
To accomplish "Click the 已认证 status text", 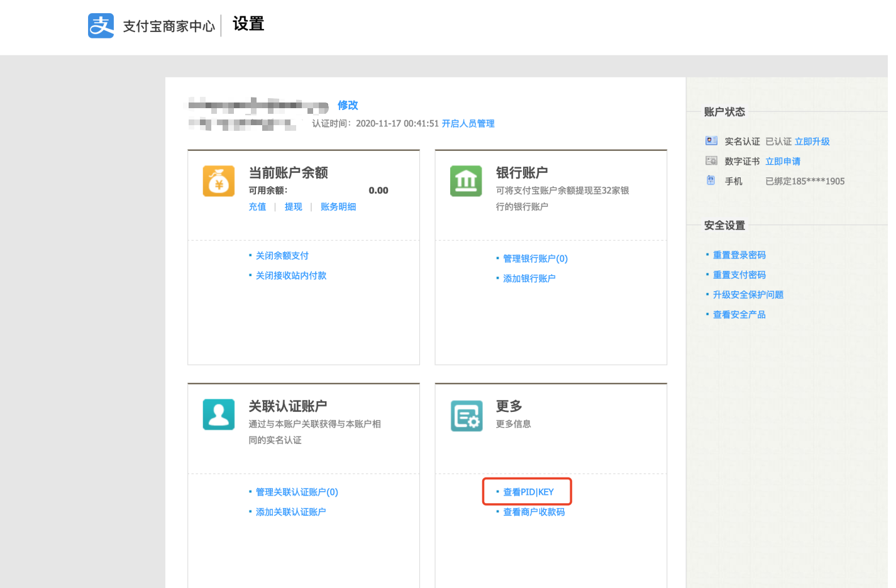I will click(778, 141).
